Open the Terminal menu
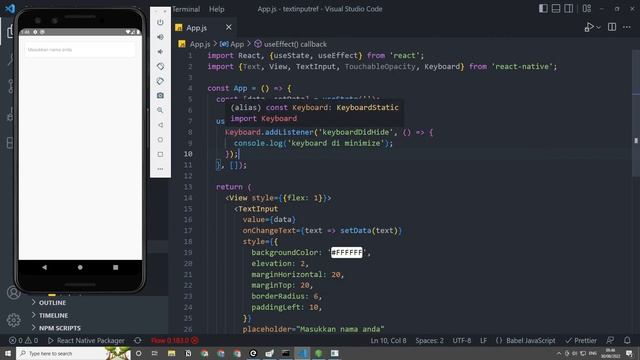Image resolution: width=640 pixels, height=360 pixels. [186, 9]
